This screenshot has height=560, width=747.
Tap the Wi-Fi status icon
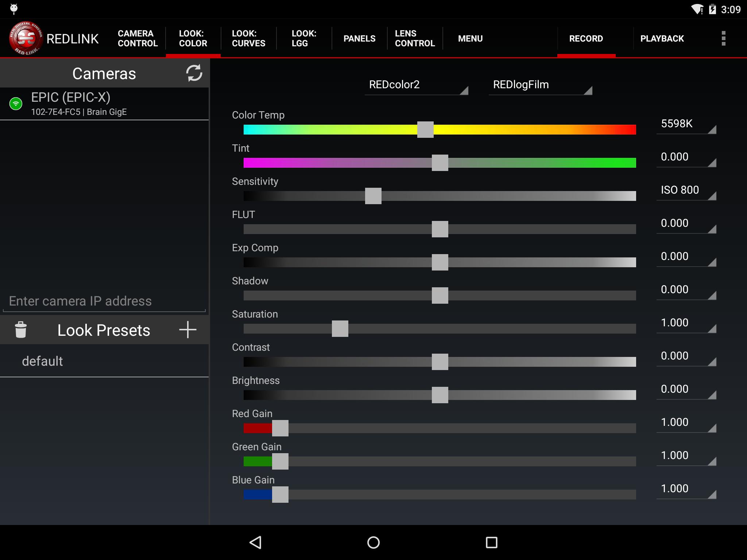(697, 9)
